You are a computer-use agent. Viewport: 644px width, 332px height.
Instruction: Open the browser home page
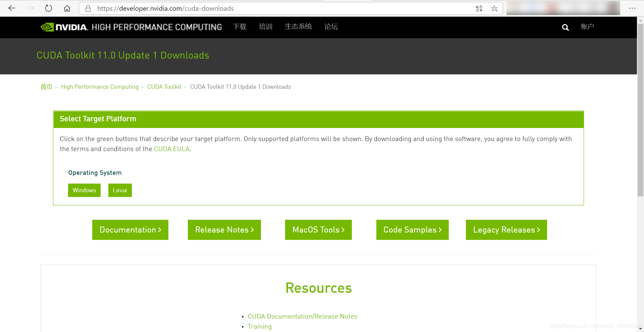(x=67, y=8)
